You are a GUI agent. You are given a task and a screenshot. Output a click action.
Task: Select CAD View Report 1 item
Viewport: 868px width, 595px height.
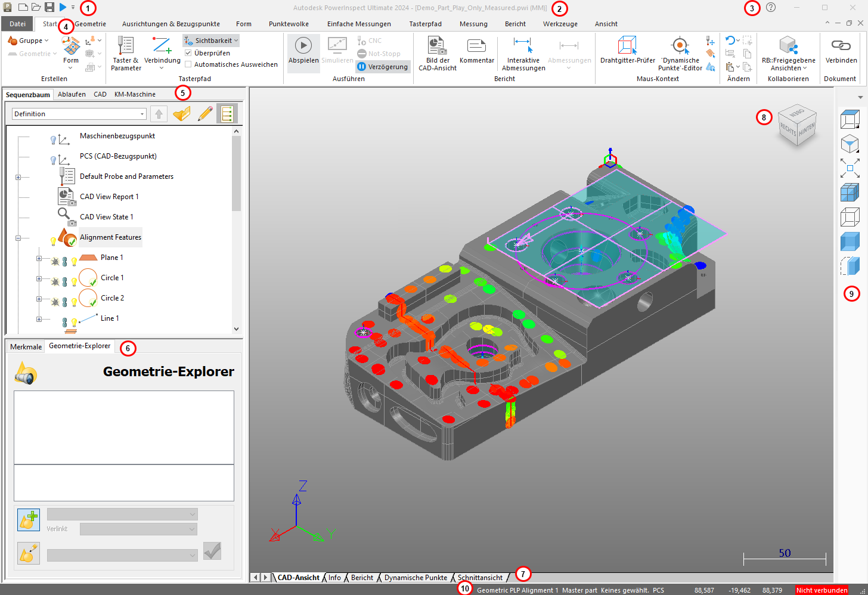[109, 197]
